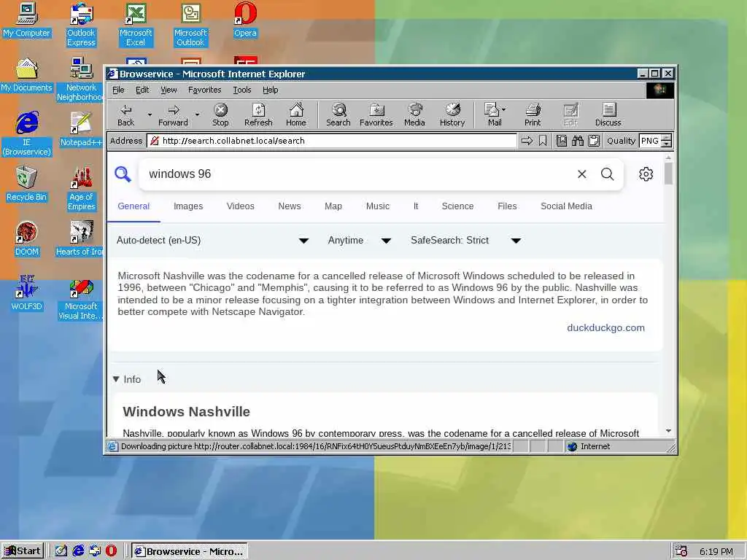
Task: Click the bookmark icon next to address bar
Action: pyautogui.click(x=543, y=141)
